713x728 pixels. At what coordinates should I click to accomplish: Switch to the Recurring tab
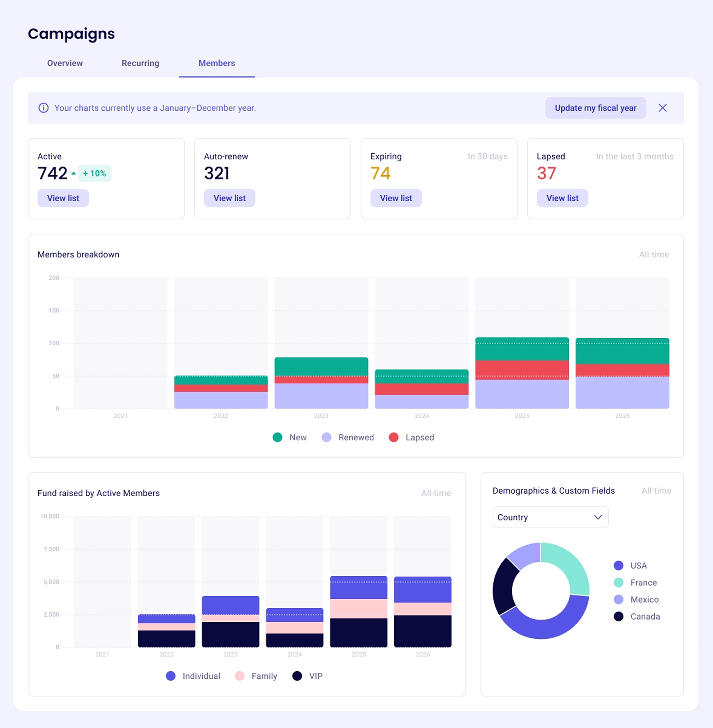pyautogui.click(x=140, y=63)
